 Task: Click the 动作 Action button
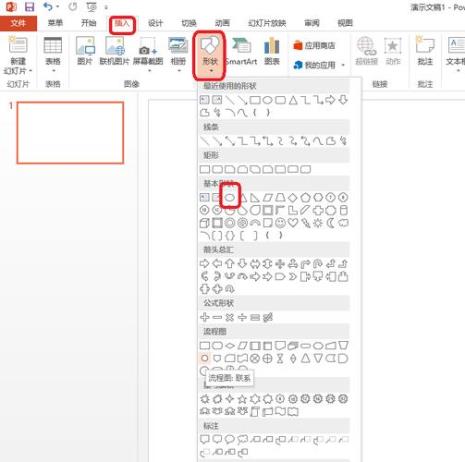(393, 51)
